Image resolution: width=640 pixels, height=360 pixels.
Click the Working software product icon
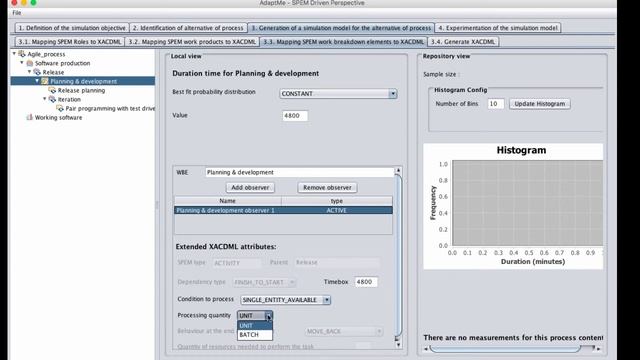point(29,117)
